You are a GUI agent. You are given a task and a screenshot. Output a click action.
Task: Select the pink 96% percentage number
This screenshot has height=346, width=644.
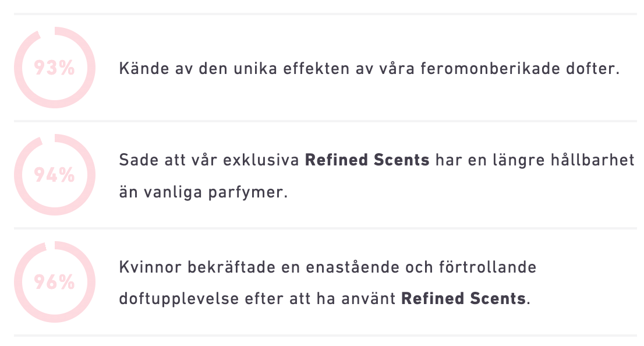coord(54,283)
